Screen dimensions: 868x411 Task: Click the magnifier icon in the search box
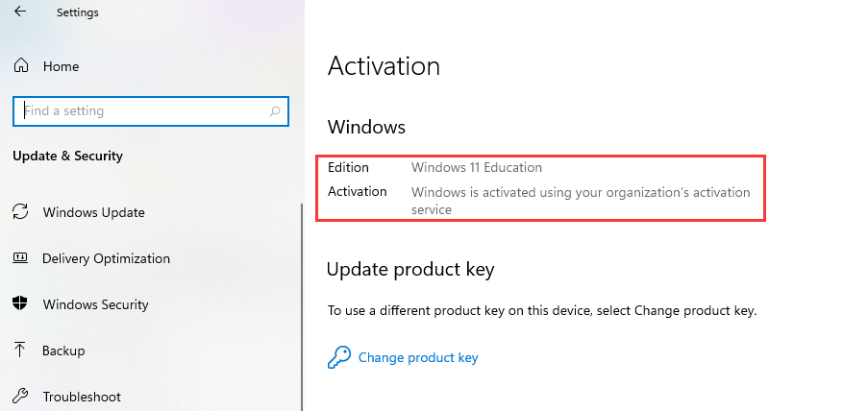275,111
